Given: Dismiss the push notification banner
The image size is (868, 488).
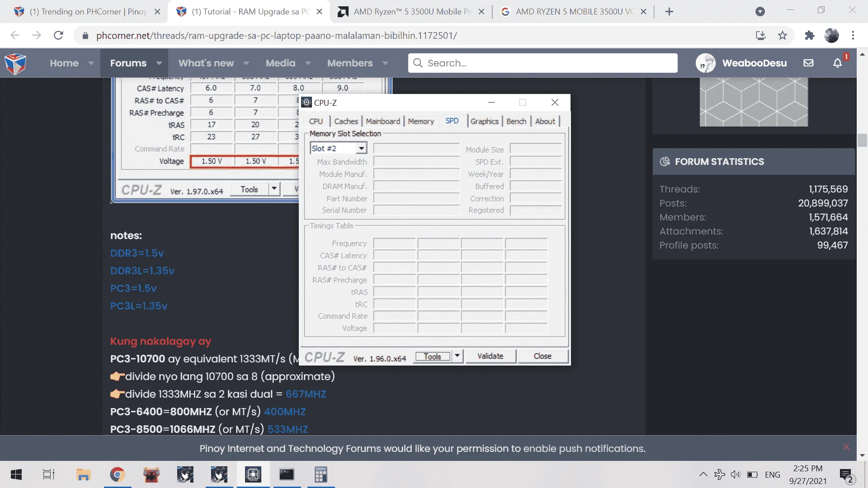Looking at the screenshot, I should [846, 447].
